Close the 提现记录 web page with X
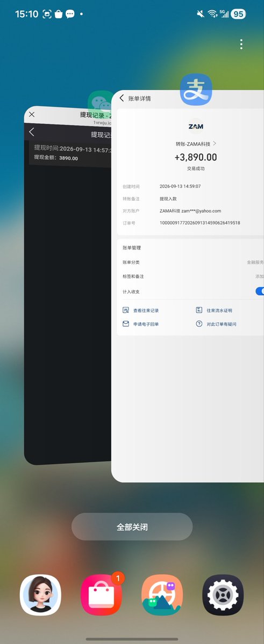264x644 pixels. [x=32, y=114]
